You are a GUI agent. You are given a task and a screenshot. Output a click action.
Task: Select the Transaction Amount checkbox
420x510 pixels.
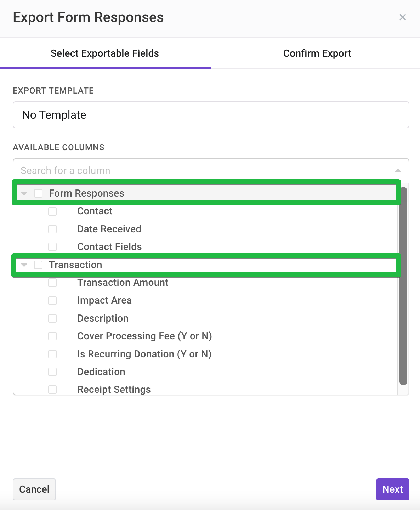[x=52, y=283]
